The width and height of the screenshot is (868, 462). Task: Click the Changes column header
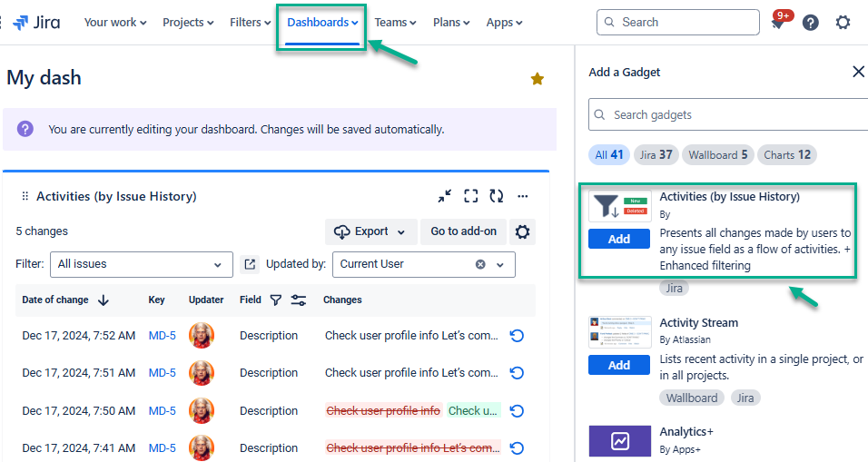point(342,300)
